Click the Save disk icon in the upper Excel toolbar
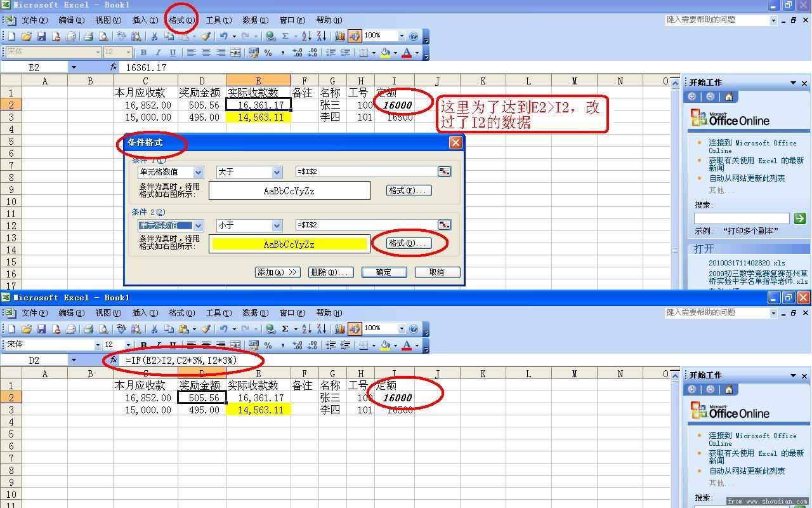 41,36
